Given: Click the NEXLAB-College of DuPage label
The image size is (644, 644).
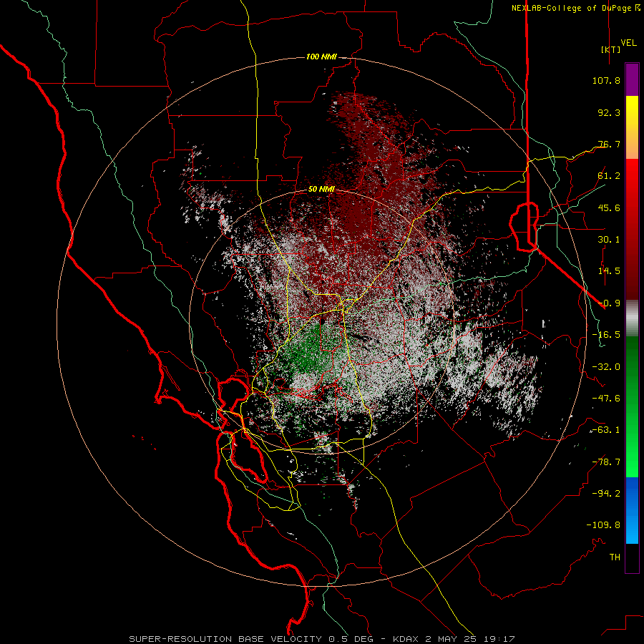Looking at the screenshot, I should pos(571,8).
